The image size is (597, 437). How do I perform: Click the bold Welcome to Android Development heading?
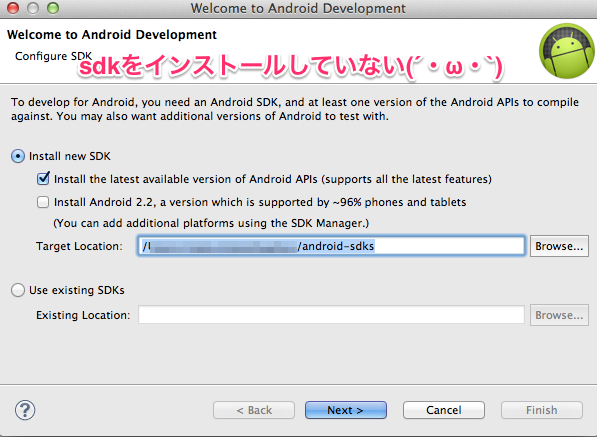[x=112, y=35]
